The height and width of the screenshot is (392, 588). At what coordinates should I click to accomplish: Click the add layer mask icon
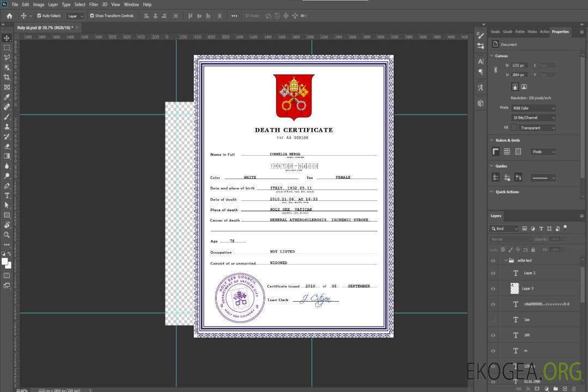(537, 389)
